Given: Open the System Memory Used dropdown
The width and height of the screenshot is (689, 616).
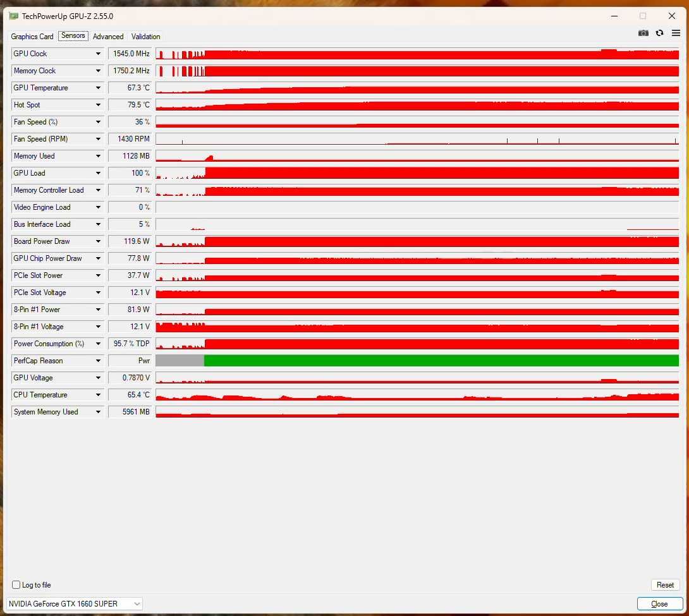Looking at the screenshot, I should pos(98,412).
